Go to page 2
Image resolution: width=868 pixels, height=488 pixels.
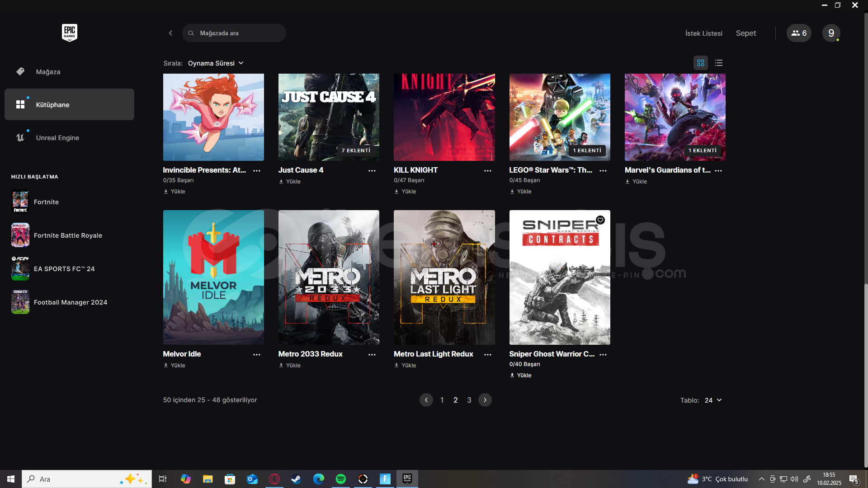click(x=455, y=400)
